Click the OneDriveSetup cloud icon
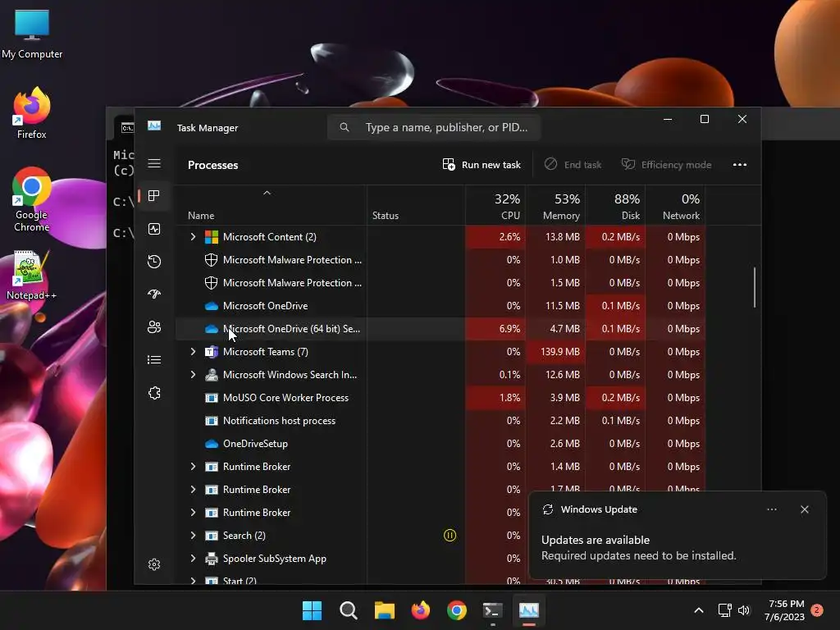 tap(212, 444)
